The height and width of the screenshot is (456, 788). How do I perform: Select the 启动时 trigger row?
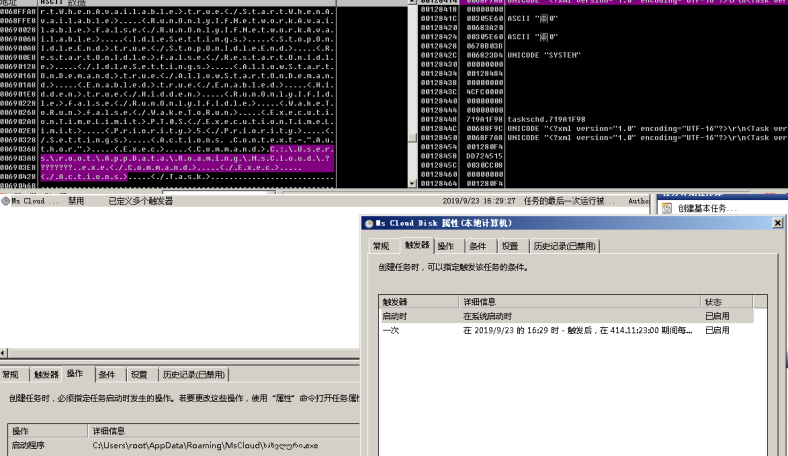tap(566, 316)
